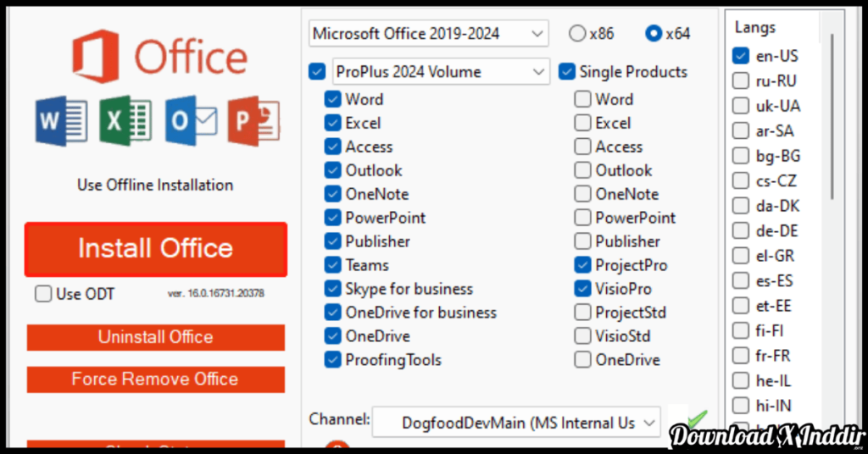This screenshot has width=868, height=454.
Task: Check Excel under Single Products
Action: click(x=582, y=123)
